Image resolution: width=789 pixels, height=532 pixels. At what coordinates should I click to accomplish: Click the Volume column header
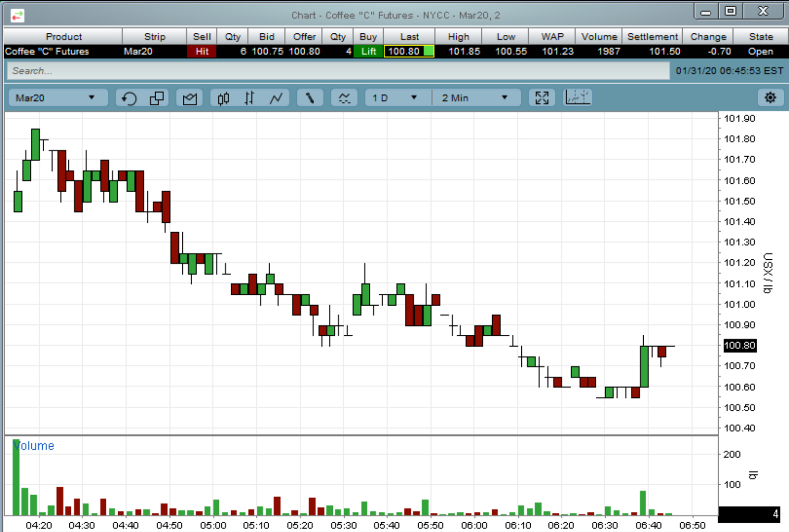pos(599,36)
